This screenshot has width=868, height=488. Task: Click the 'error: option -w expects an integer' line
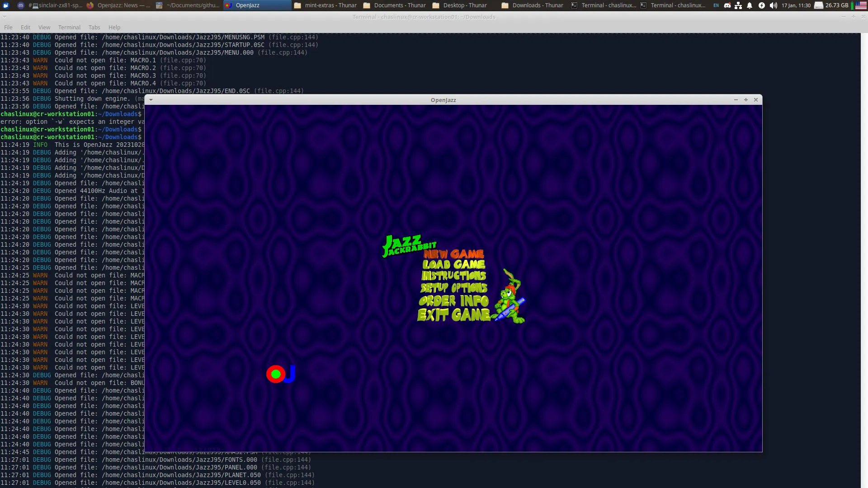(72, 122)
